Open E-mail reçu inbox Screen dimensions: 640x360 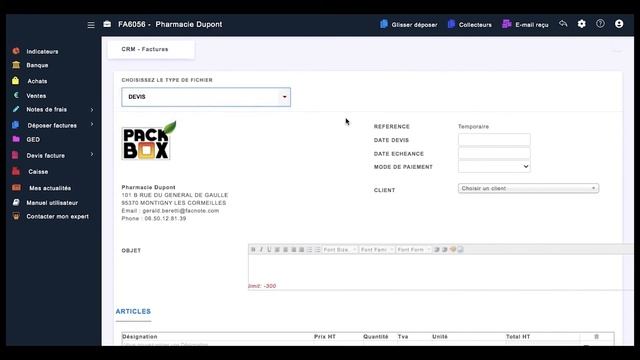(x=526, y=24)
